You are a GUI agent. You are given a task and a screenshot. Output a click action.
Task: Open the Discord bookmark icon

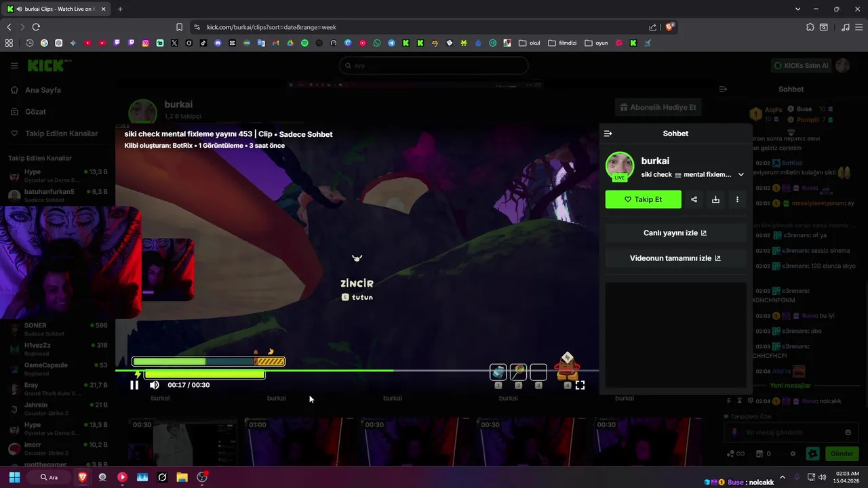click(x=218, y=43)
